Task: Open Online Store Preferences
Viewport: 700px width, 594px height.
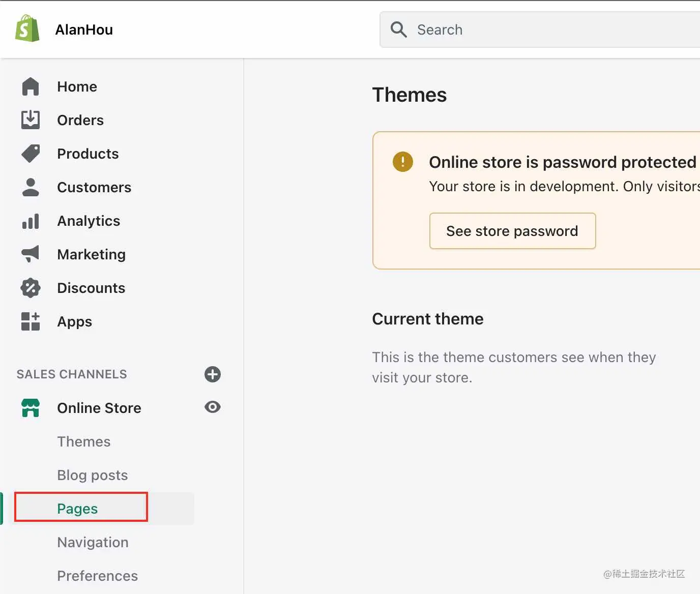Action: tap(98, 576)
